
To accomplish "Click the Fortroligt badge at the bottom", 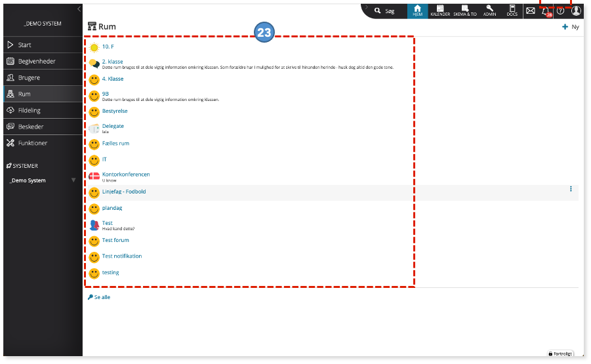I will point(561,354).
